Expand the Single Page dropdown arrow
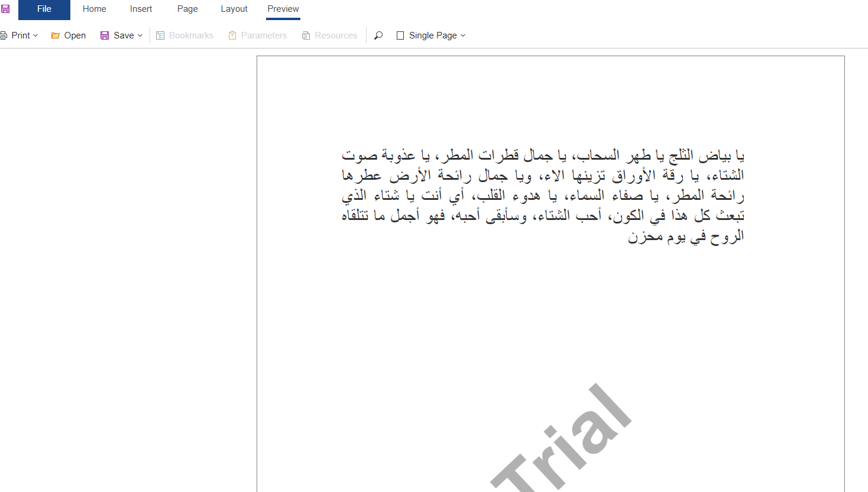The image size is (868, 492). (x=463, y=35)
